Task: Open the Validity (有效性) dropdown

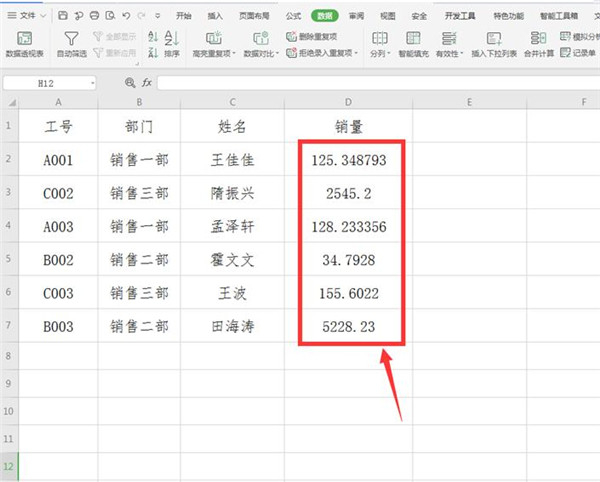Action: (448, 51)
